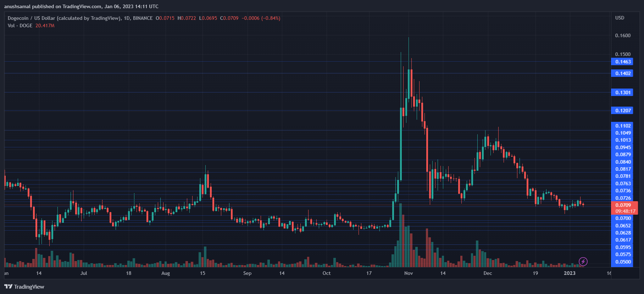Screen dimensions: 644x294
Task: Click the low price L0.0695 value
Action: click(x=208, y=18)
